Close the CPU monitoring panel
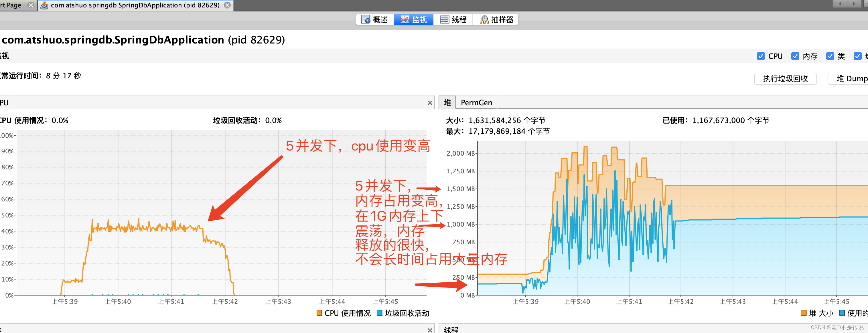Screen dimensions: 868x333 pos(430,102)
